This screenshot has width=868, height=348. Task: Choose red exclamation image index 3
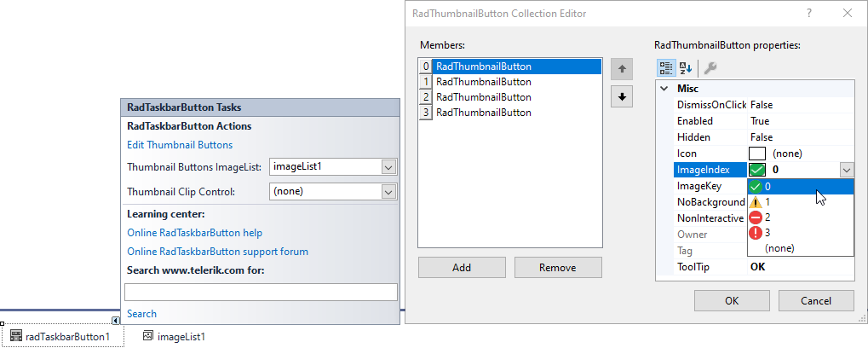point(801,233)
